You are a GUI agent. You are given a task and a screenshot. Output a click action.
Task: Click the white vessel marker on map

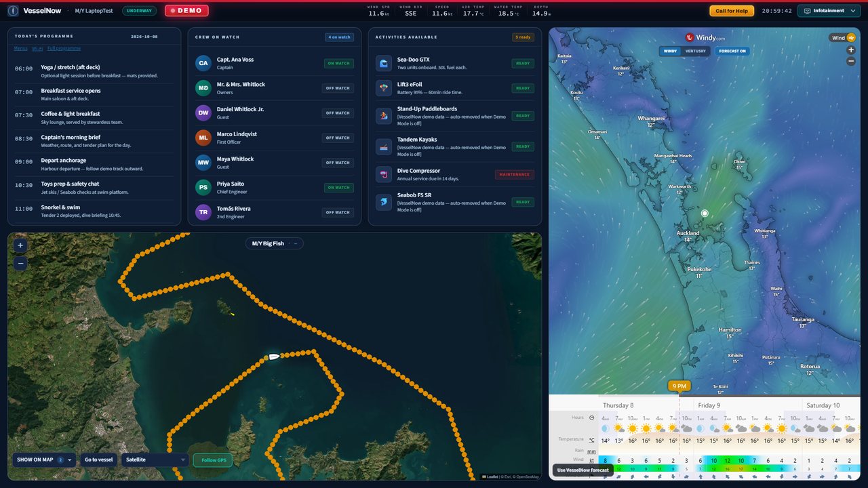click(x=274, y=357)
